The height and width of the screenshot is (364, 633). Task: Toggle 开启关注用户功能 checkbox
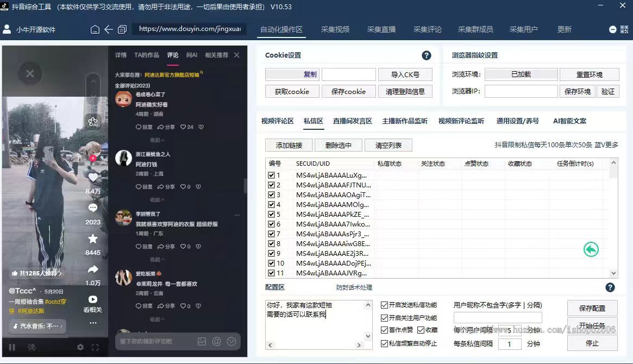tap(385, 318)
